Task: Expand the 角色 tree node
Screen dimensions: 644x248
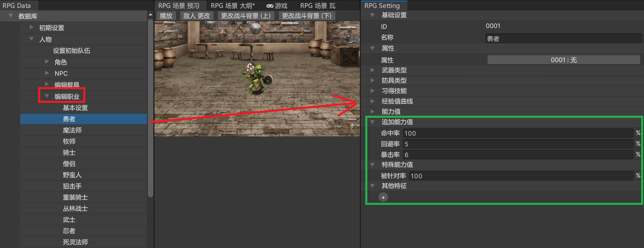Action: tap(47, 62)
